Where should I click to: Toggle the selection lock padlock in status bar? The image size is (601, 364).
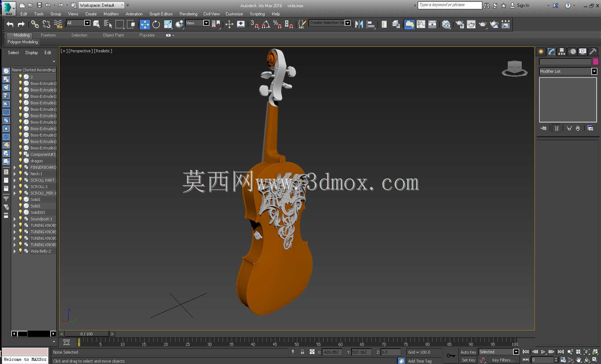click(302, 352)
